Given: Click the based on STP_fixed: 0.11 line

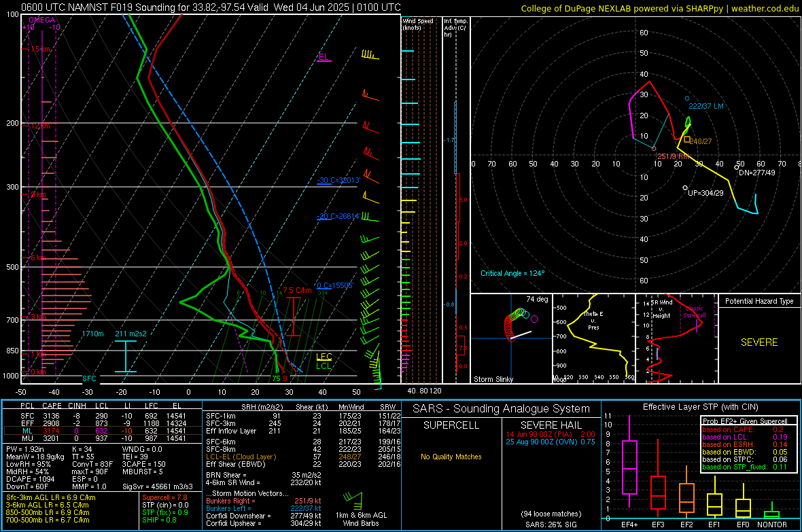Looking at the screenshot, I should [745, 467].
